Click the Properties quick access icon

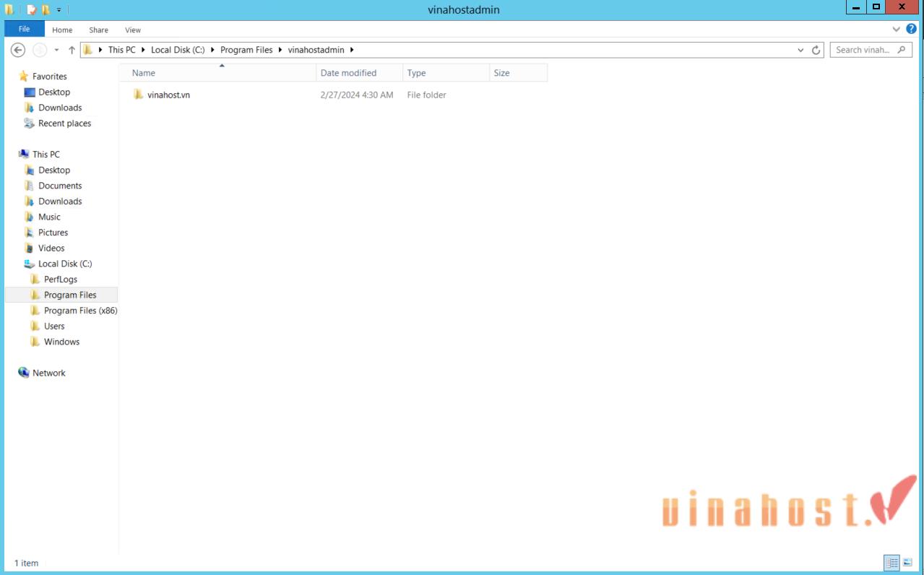[x=31, y=9]
